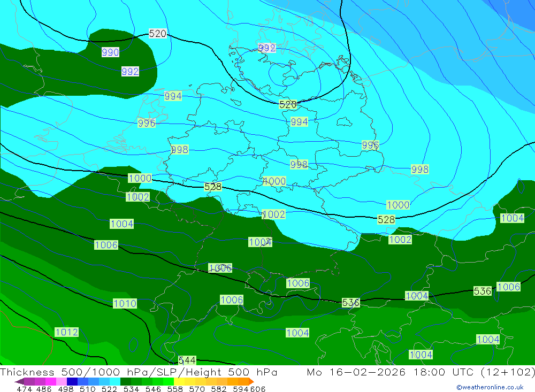Pick the darkest green legend swatch
The height and width of the screenshot is (392, 535).
click(126, 381)
